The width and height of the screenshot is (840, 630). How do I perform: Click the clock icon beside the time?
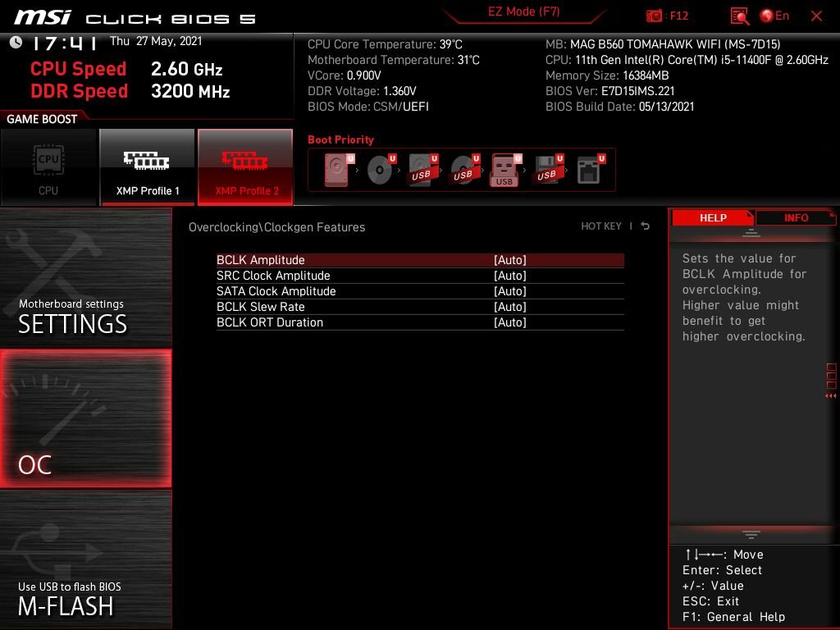tap(16, 42)
